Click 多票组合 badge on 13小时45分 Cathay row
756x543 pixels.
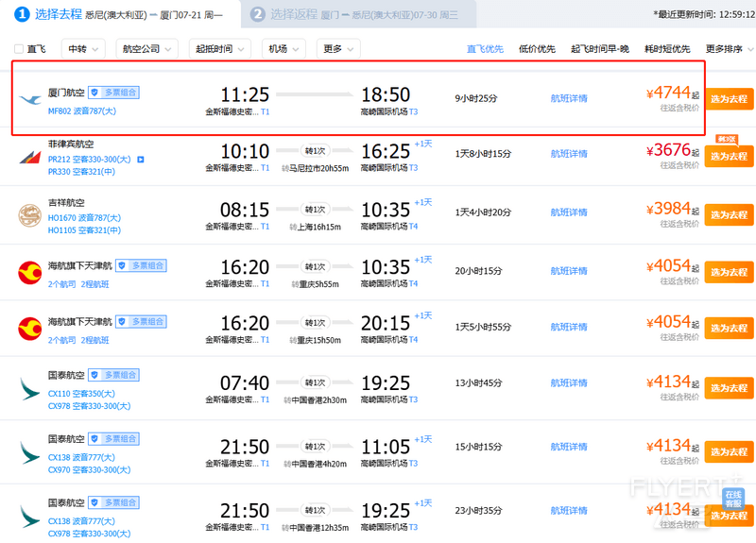pyautogui.click(x=113, y=375)
